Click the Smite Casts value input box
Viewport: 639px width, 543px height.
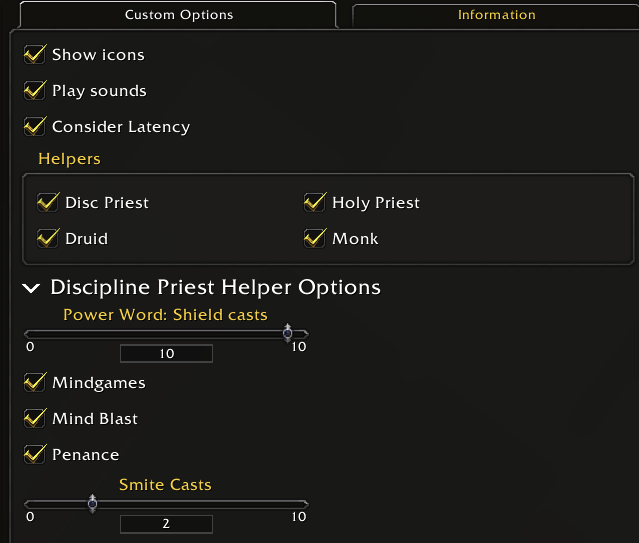pos(166,524)
